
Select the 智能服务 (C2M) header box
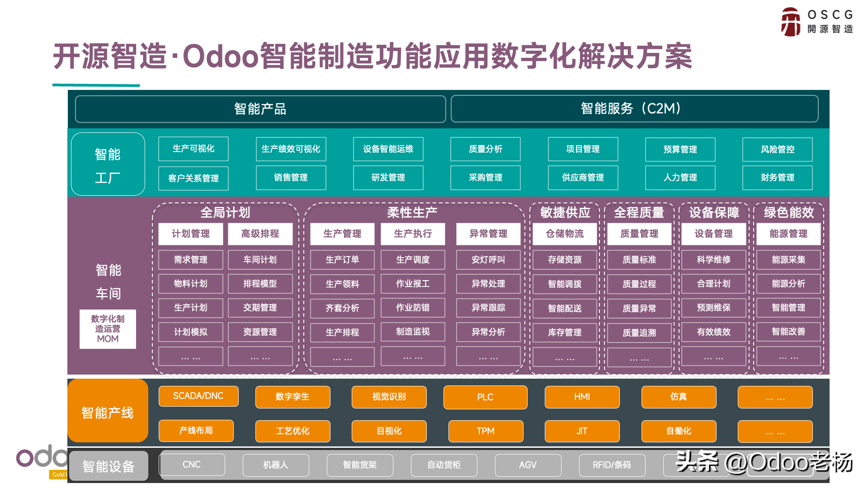coord(634,108)
